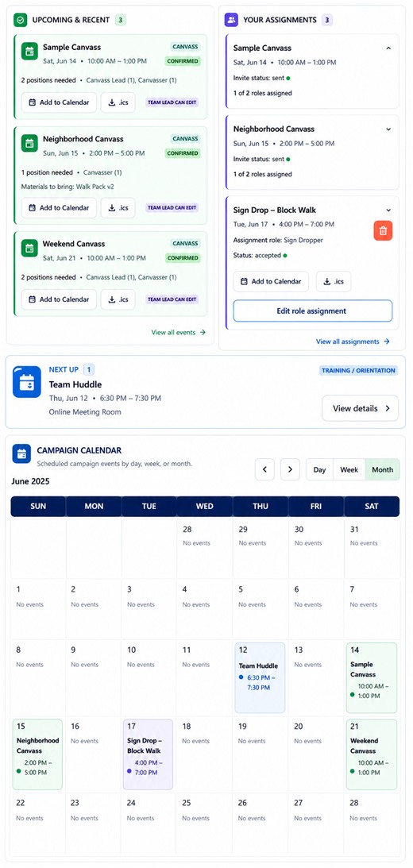Image resolution: width=413 pixels, height=868 pixels.
Task: Click the red trash delete assignment icon
Action: click(383, 230)
